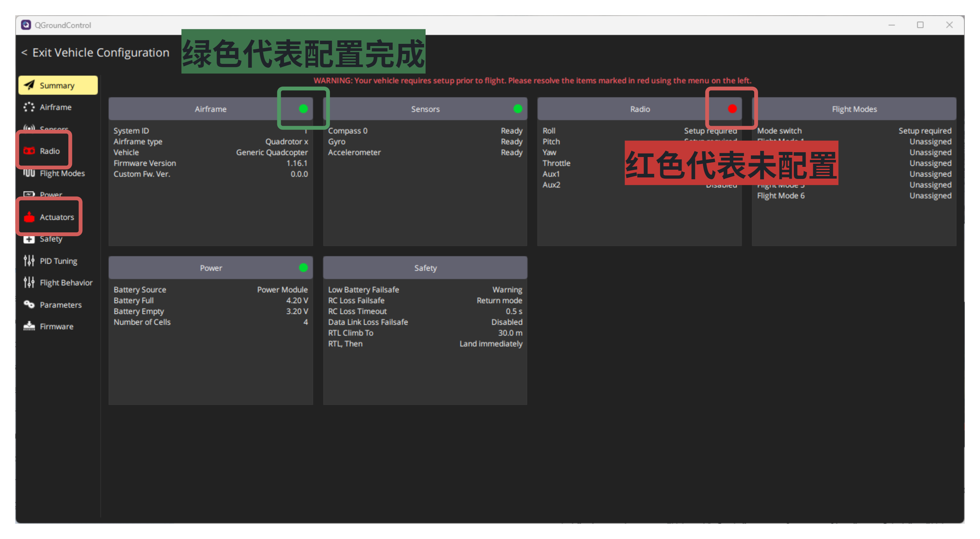The image size is (980, 539).
Task: Click the Safety card header button
Action: click(425, 268)
